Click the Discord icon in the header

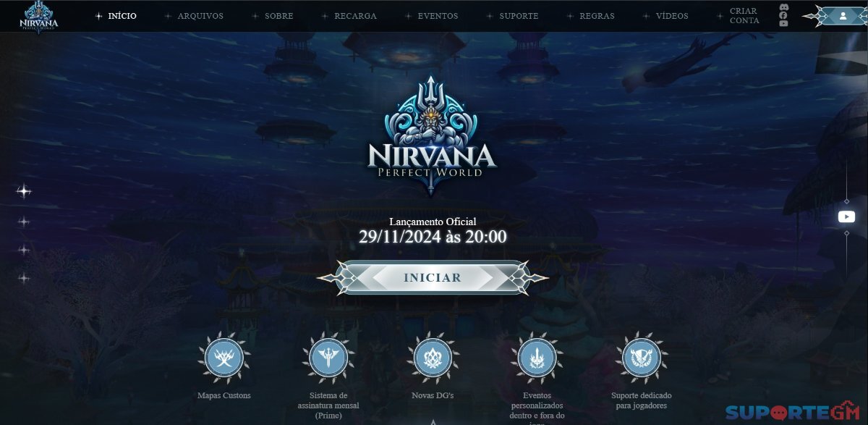point(783,8)
